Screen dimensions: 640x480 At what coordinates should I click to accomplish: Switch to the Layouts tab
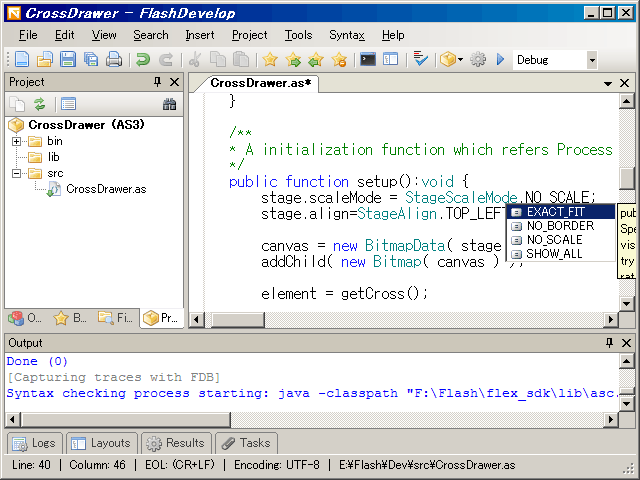coord(102,443)
